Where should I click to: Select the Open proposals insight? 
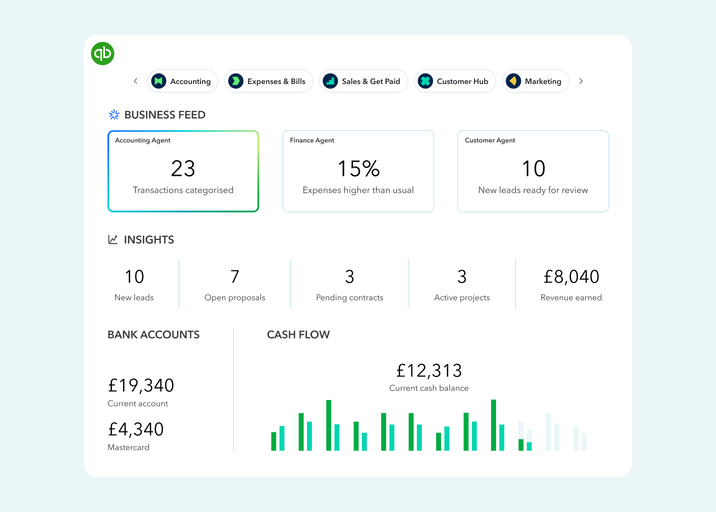point(235,285)
